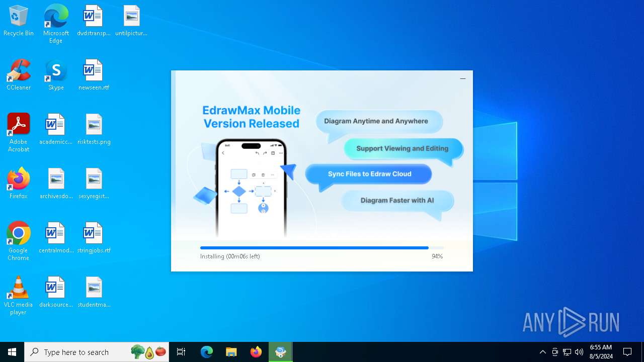Image resolution: width=644 pixels, height=362 pixels.
Task: Select the archivesdo image file icon
Action: point(56,184)
